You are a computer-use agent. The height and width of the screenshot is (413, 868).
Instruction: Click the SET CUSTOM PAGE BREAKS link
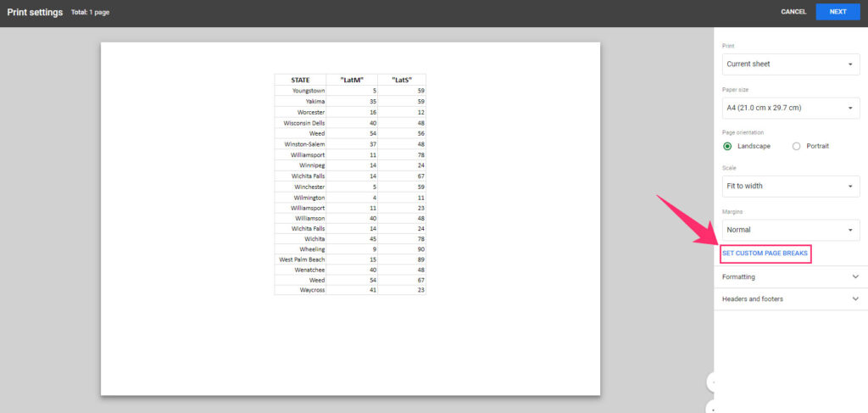pos(765,253)
